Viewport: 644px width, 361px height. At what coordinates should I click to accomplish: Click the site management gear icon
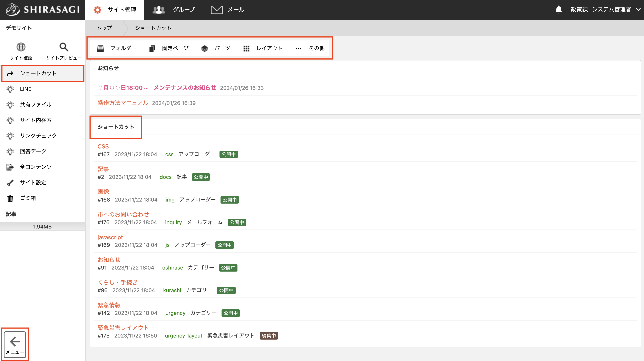97,10
